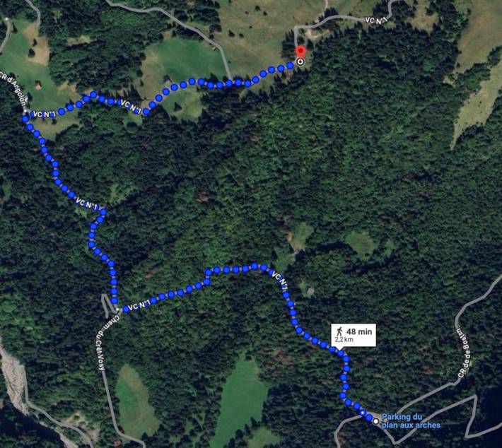Click the VC N°1 label near Crêt Vosy junction

point(139,305)
